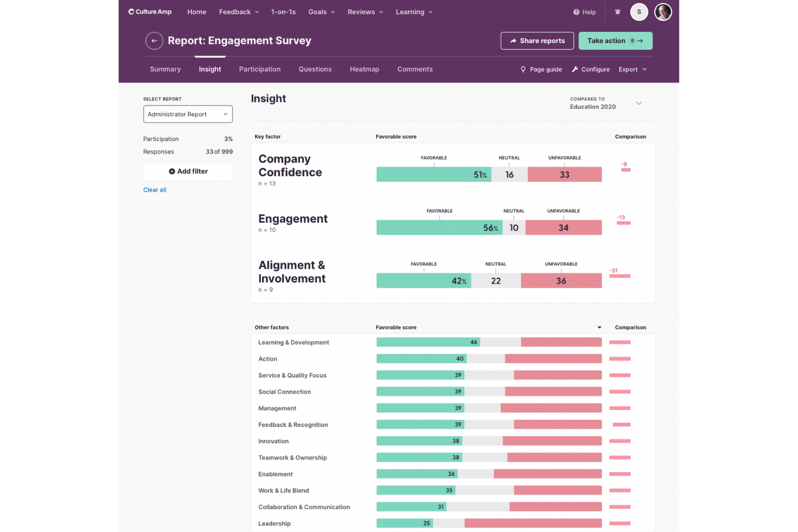The width and height of the screenshot is (798, 532).
Task: Click the 51% favorable bar for Company Confidence
Action: pyautogui.click(x=434, y=175)
